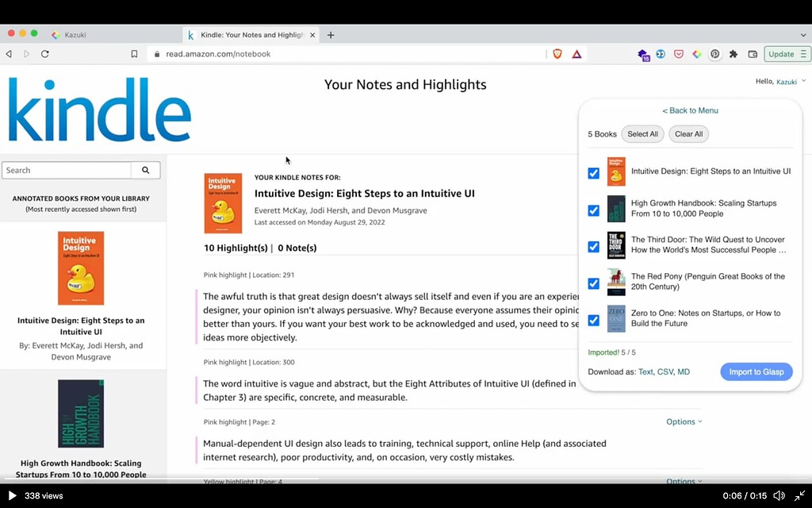The image size is (812, 508).
Task: Uncheck The Third Door book checkbox
Action: click(593, 246)
